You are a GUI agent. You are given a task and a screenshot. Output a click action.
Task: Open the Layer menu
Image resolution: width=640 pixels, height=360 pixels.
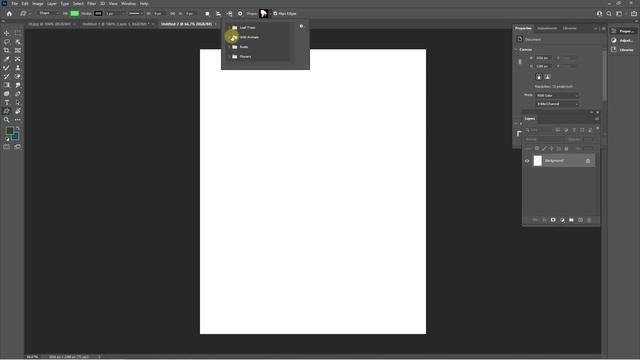pyautogui.click(x=52, y=4)
